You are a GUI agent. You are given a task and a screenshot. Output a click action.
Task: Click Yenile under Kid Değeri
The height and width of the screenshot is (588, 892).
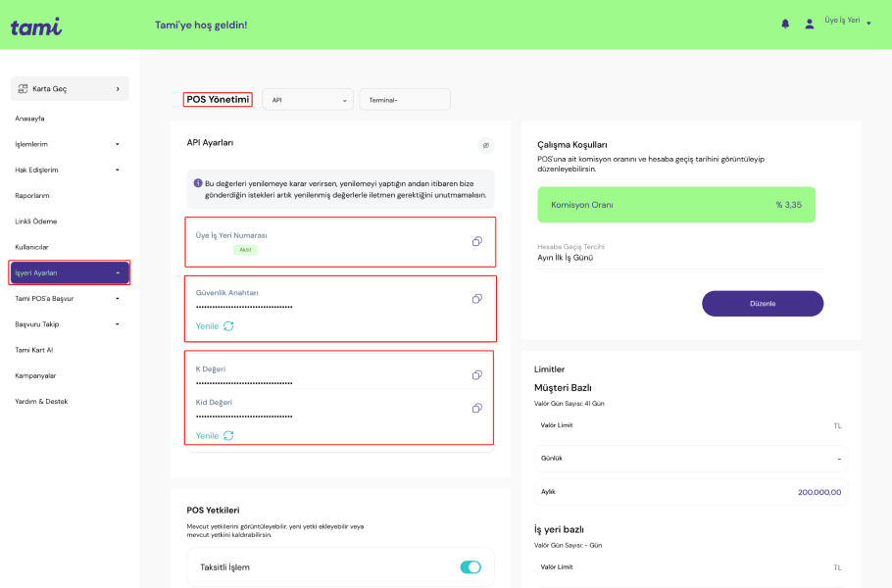[207, 436]
